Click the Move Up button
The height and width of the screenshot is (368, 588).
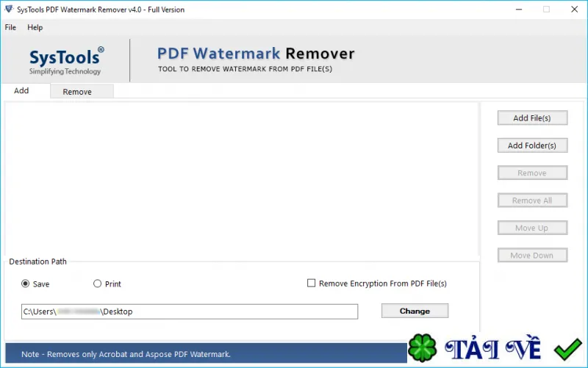point(532,228)
